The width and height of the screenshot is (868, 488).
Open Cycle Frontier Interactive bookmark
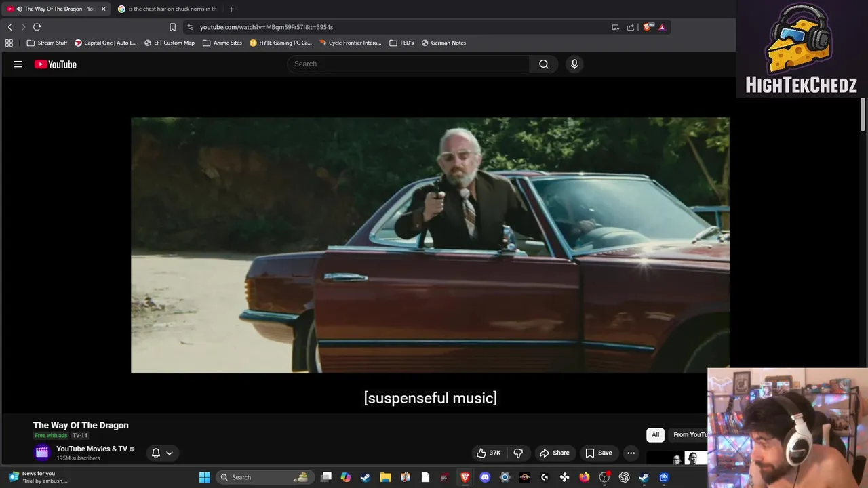(350, 43)
